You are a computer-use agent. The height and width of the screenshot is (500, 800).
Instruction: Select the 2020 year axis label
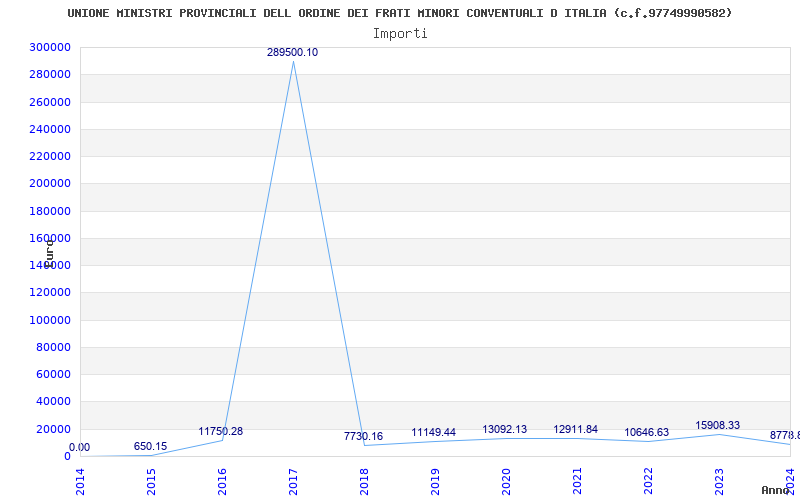point(506,482)
